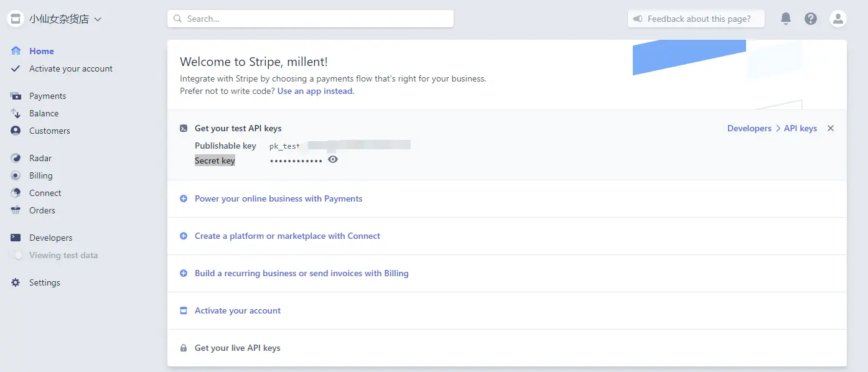Click plus icon beside Payments section

184,198
